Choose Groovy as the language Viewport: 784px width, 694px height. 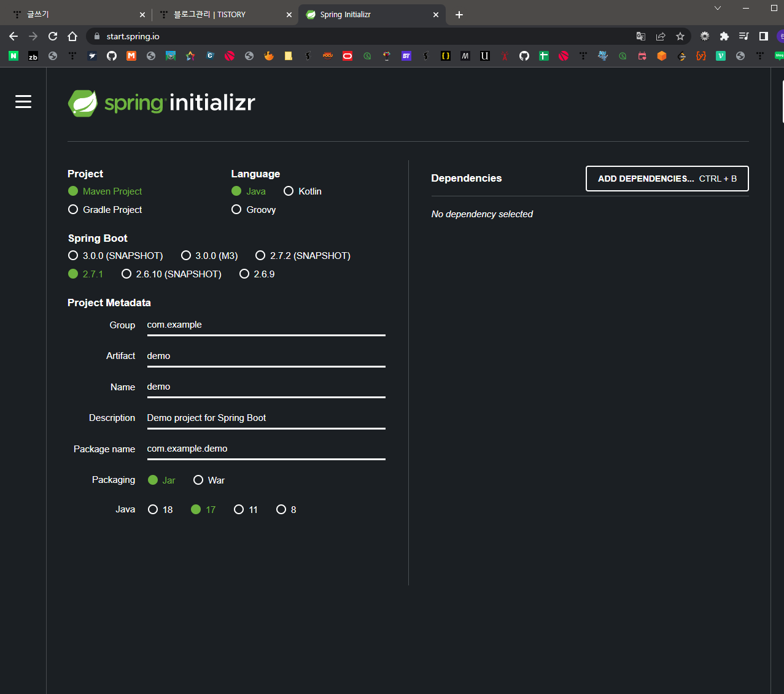pyautogui.click(x=236, y=210)
